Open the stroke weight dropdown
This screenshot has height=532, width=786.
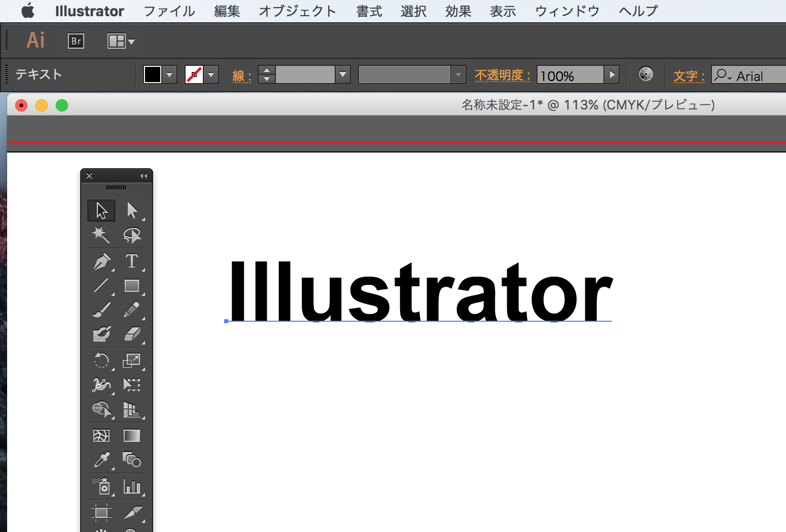pos(343,75)
